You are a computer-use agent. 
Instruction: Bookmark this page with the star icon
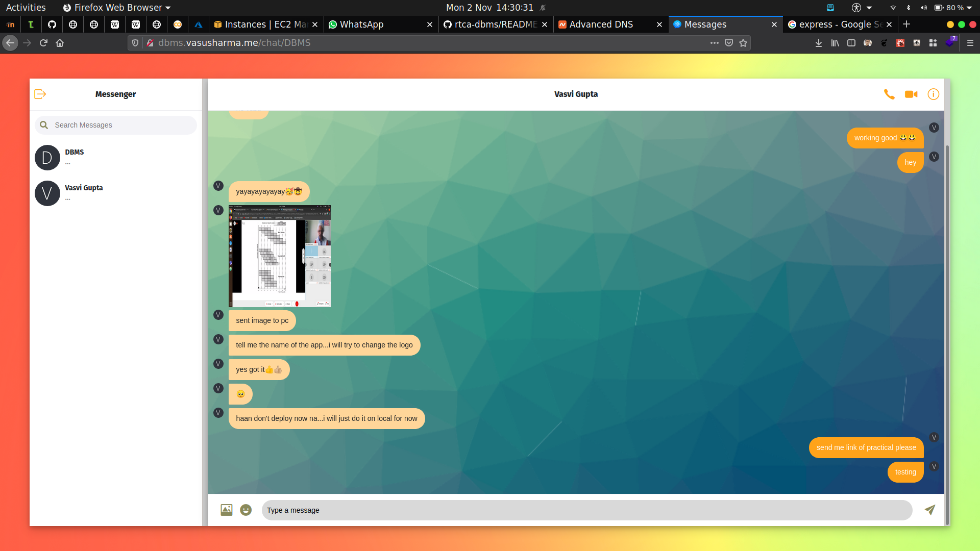click(x=743, y=43)
